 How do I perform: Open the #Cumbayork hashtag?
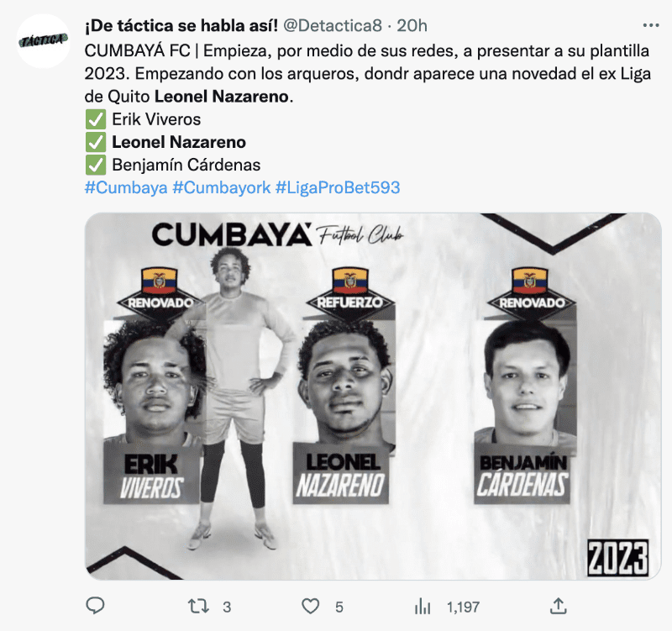click(222, 187)
